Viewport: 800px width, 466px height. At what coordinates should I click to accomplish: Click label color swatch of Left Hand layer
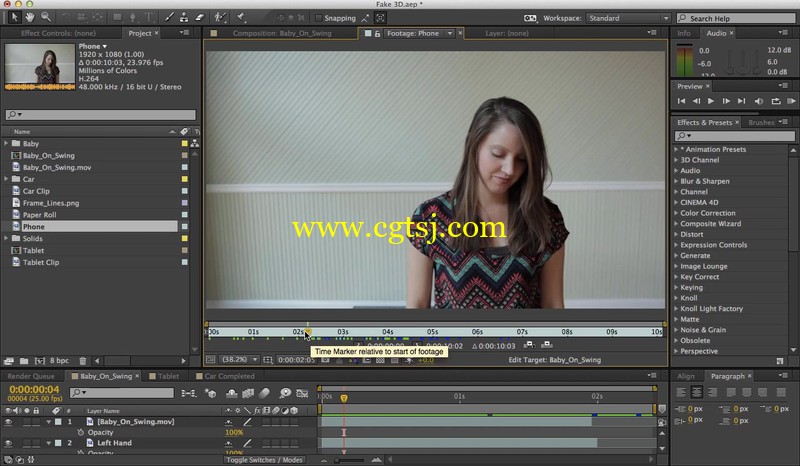pyautogui.click(x=58, y=443)
